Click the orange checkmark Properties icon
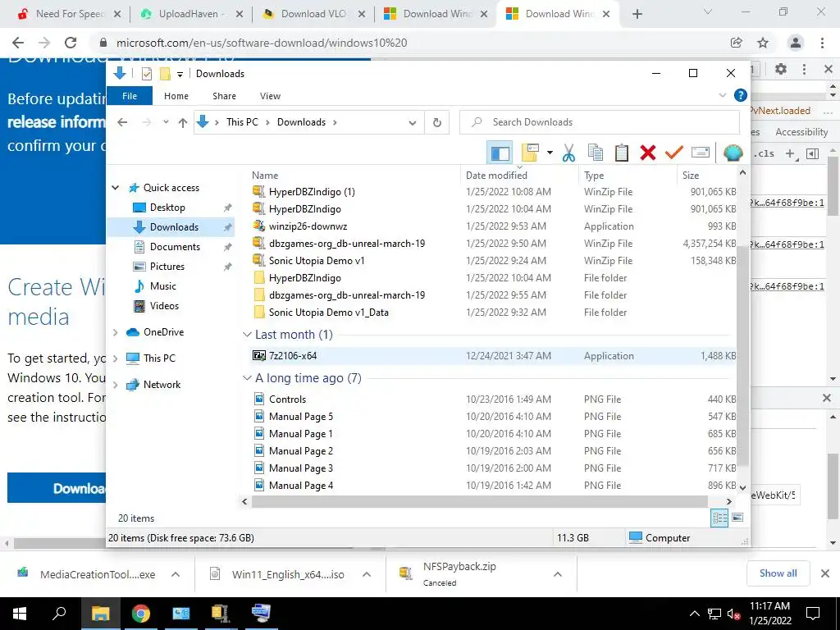The width and height of the screenshot is (840, 630). point(674,153)
